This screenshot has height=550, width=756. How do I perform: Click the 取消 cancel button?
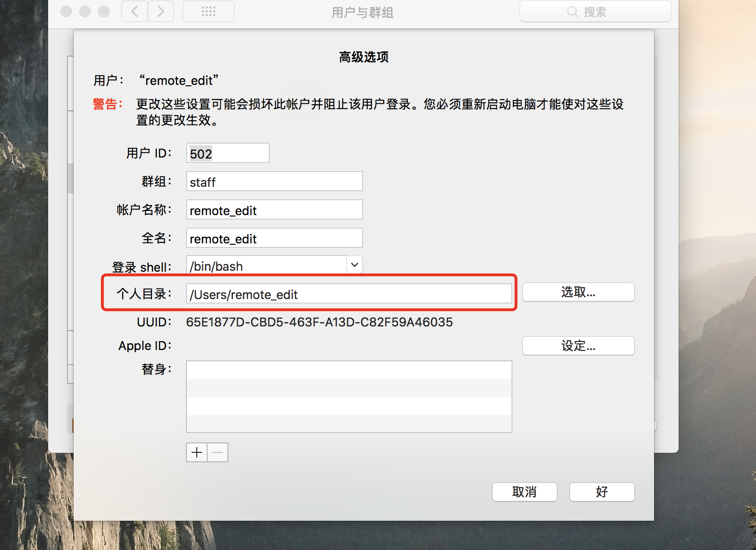[x=524, y=492]
